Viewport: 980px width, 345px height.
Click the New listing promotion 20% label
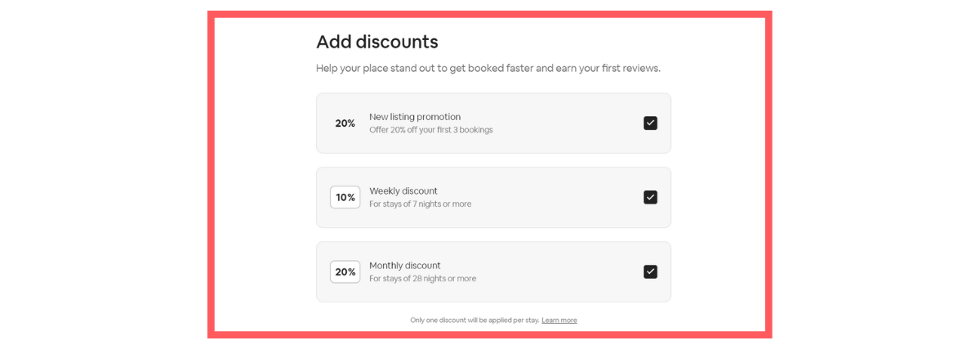coord(345,123)
